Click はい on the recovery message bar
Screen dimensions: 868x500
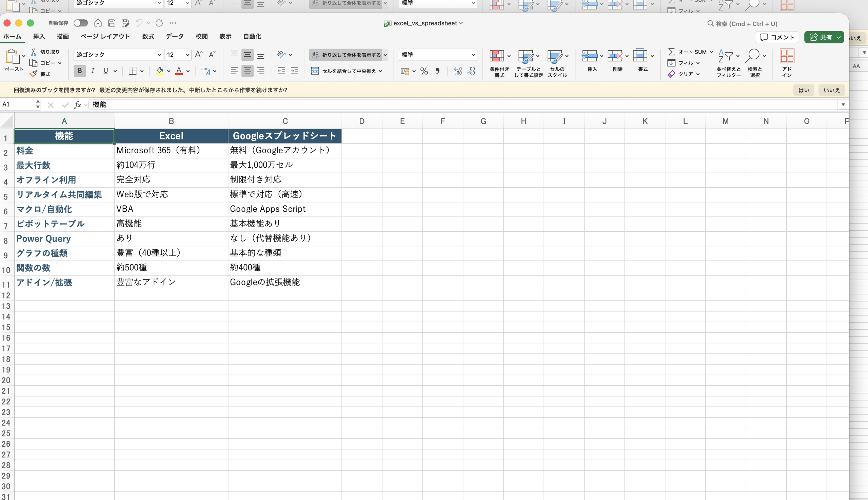[803, 90]
